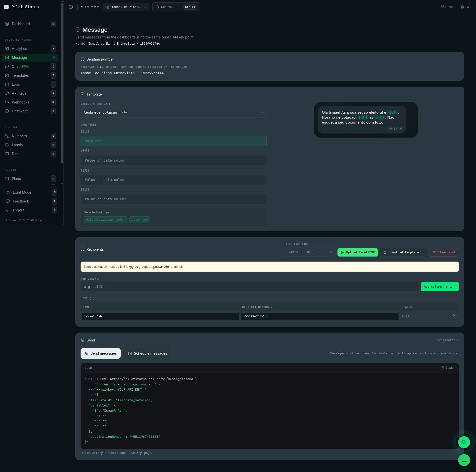Click the Message sidebar chevron arrow

point(54,58)
